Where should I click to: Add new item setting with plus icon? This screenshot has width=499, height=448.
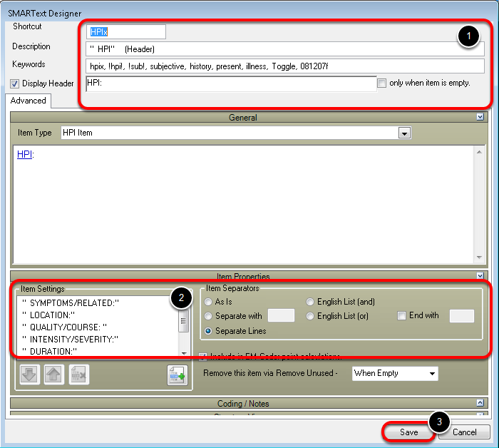pyautogui.click(x=178, y=375)
